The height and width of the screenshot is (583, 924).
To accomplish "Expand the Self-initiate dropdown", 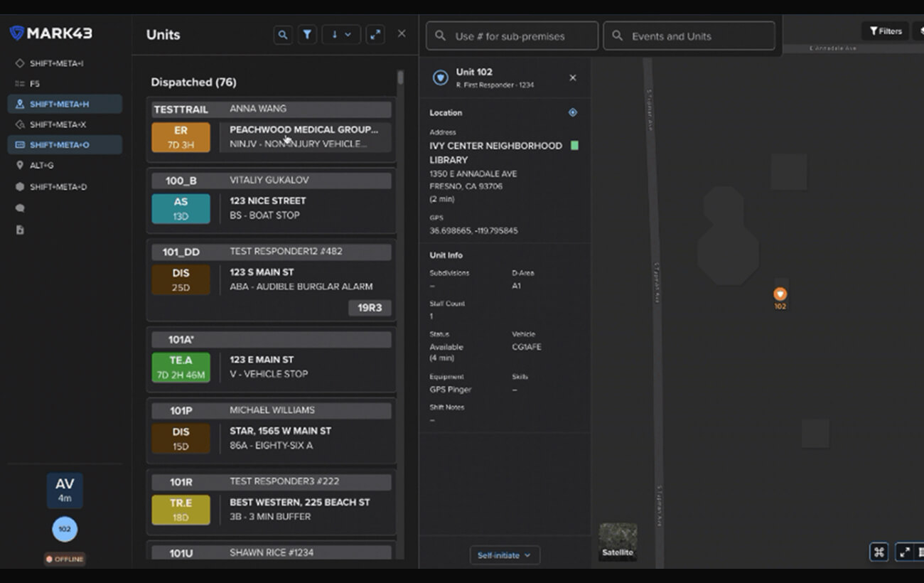I will [504, 555].
